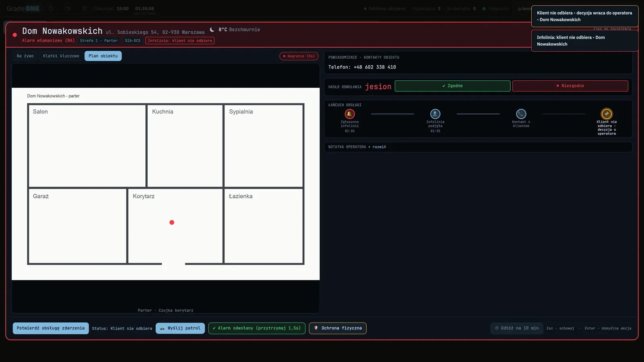Click the moon weather icon beside 8°C

coord(212,29)
